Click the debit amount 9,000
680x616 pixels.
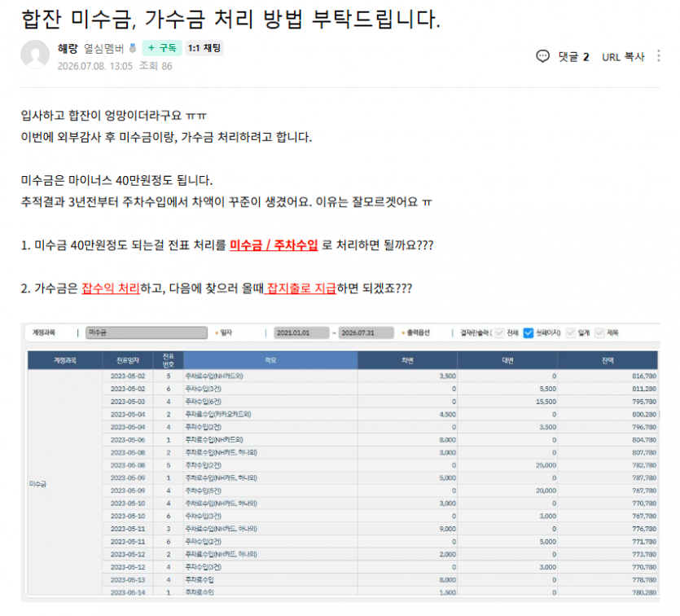448,529
